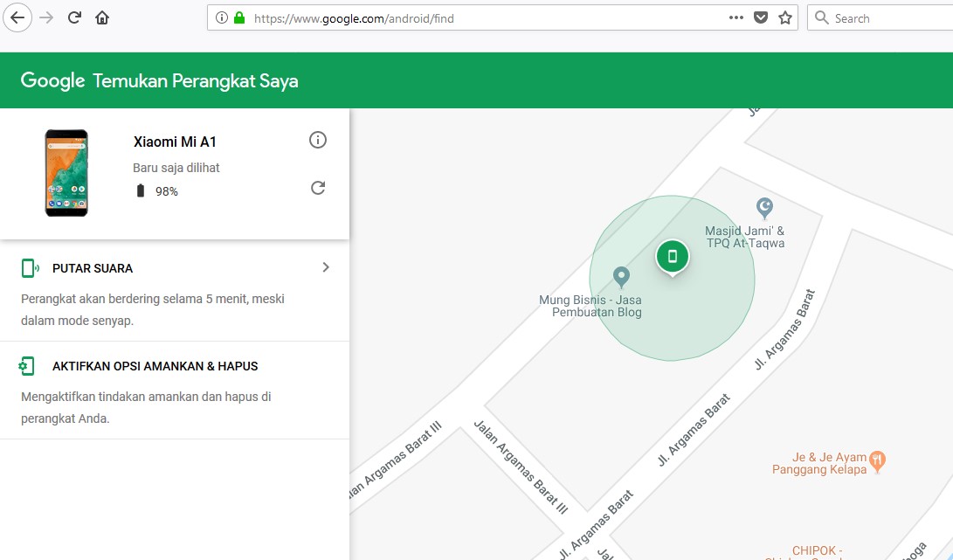Click the Amankan & Hapus gear-phone icon

point(27,366)
